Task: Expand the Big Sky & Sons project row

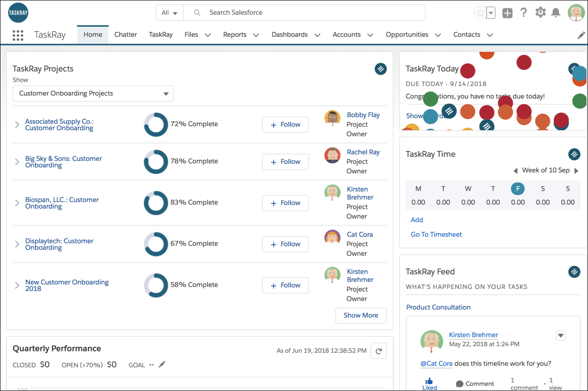Action: pyautogui.click(x=17, y=162)
